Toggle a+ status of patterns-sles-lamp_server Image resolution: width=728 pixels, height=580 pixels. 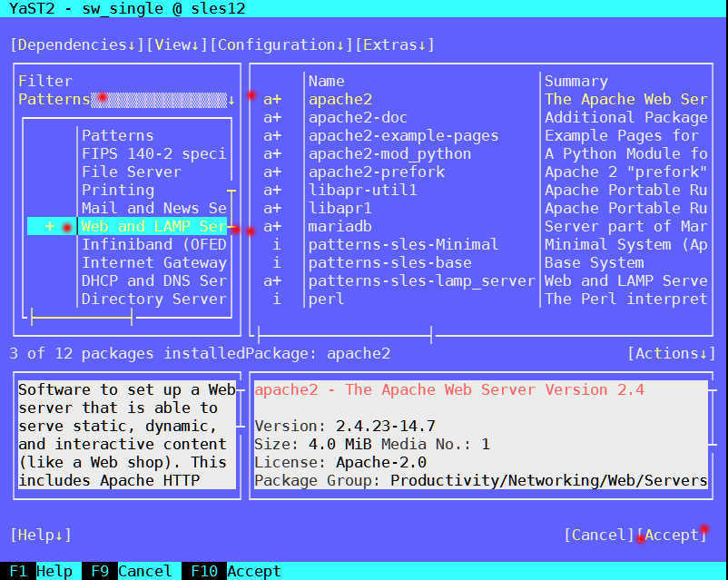point(272,280)
